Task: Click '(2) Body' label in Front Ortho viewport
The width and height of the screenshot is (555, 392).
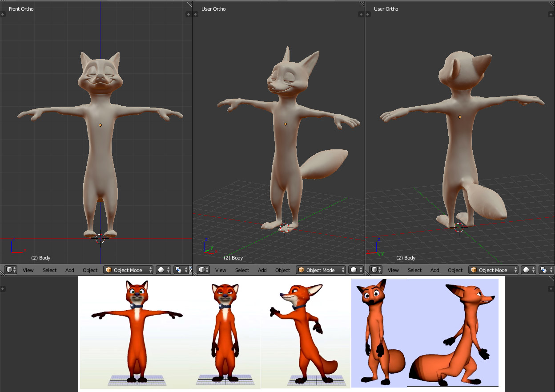Action: (x=40, y=258)
